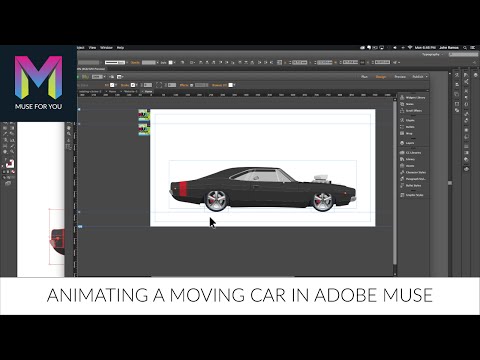The width and height of the screenshot is (480, 360).
Task: Expand the Publish dropdown arrow
Action: point(426,77)
